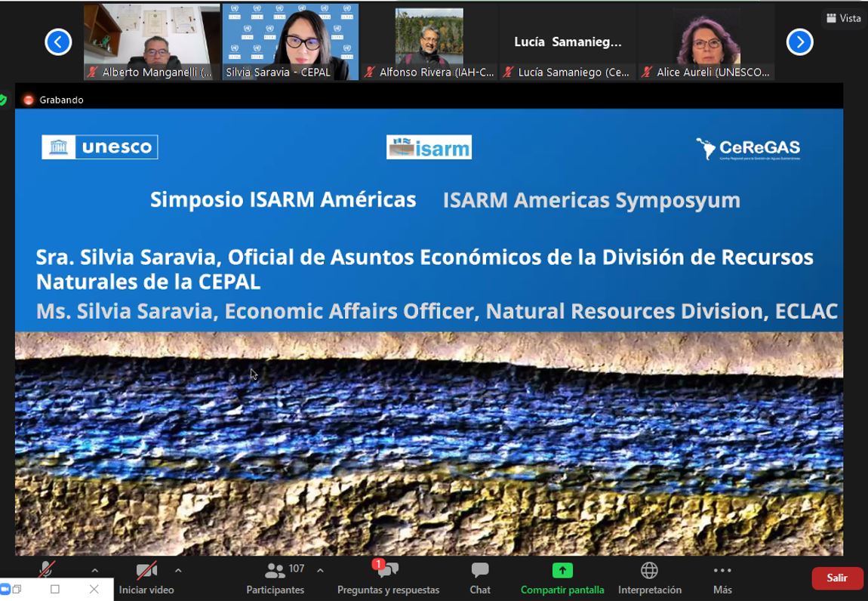Screen dimensions: 868x601
Task: Click the CeReGAS logo on slide
Action: pyautogui.click(x=748, y=149)
